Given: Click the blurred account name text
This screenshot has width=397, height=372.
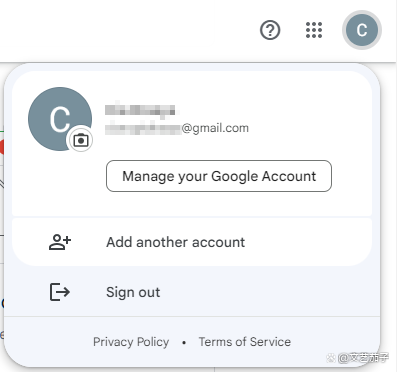Looking at the screenshot, I should [140, 110].
